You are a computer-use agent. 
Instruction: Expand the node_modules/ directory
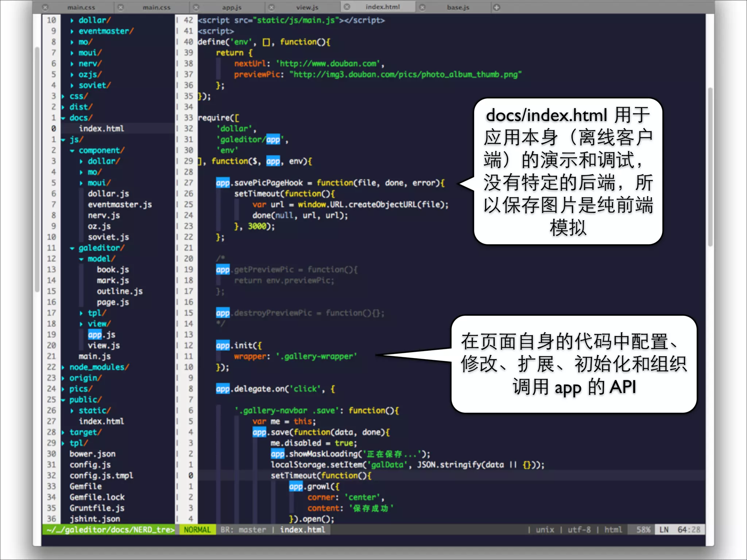click(63, 367)
